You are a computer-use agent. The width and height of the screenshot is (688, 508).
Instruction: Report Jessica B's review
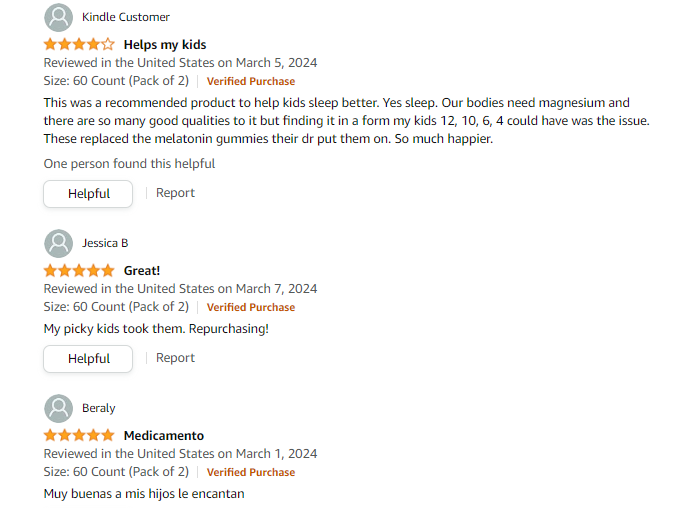[175, 358]
